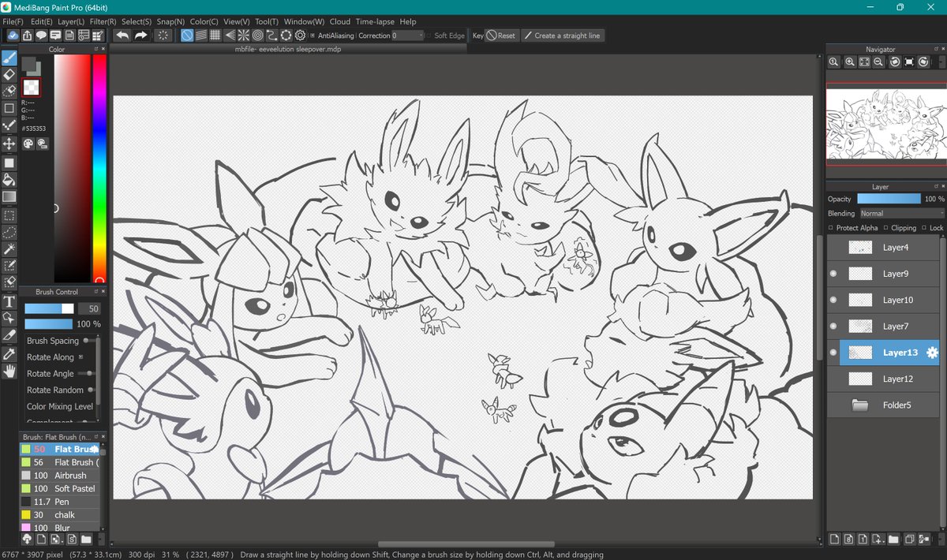
Task: Select the Pen brush preset
Action: 60,502
